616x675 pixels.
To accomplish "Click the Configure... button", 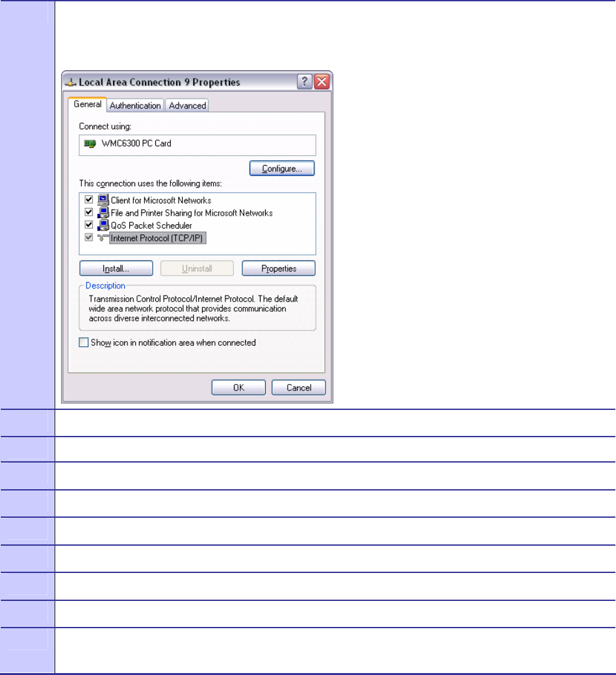I will (x=282, y=168).
